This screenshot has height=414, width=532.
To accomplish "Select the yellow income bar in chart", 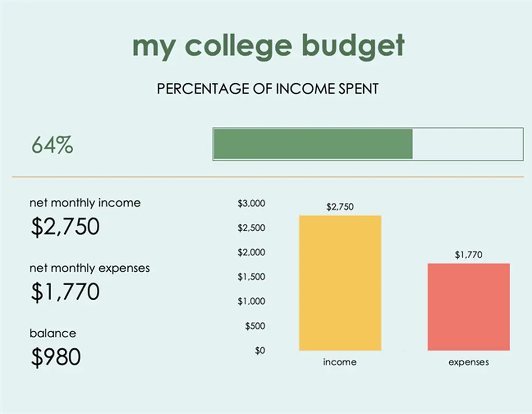I will click(340, 283).
